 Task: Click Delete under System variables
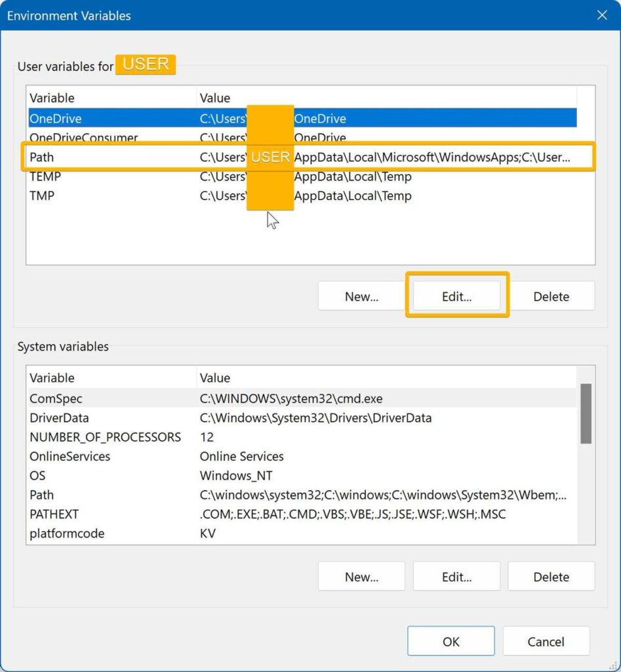click(551, 576)
